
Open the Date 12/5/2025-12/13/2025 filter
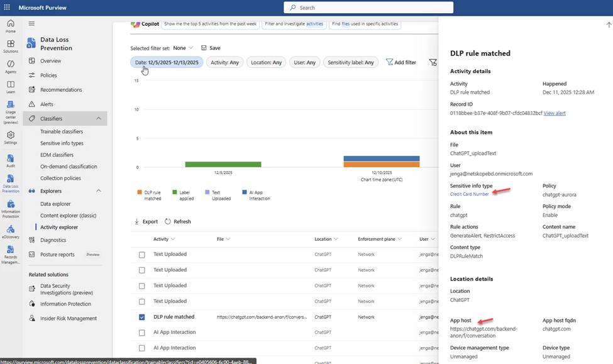tap(167, 62)
